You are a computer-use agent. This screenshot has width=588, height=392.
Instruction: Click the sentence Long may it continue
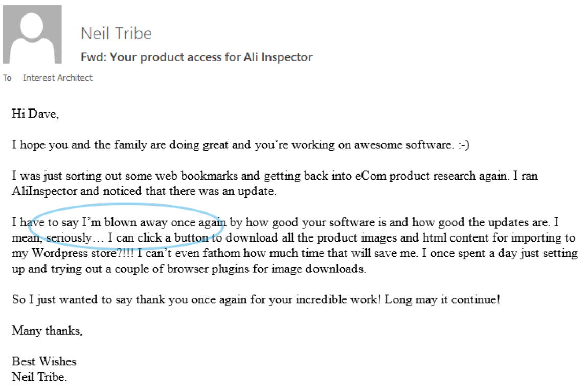point(442,300)
